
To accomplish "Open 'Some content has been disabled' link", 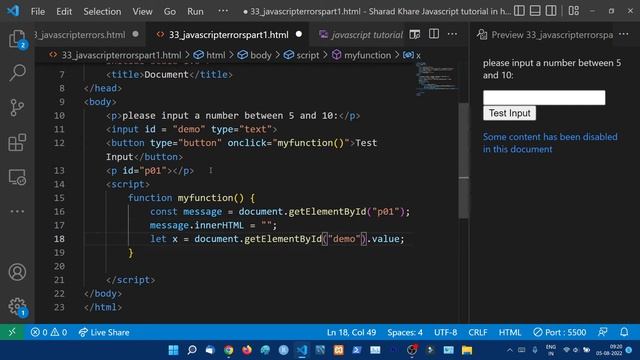I will pyautogui.click(x=550, y=143).
